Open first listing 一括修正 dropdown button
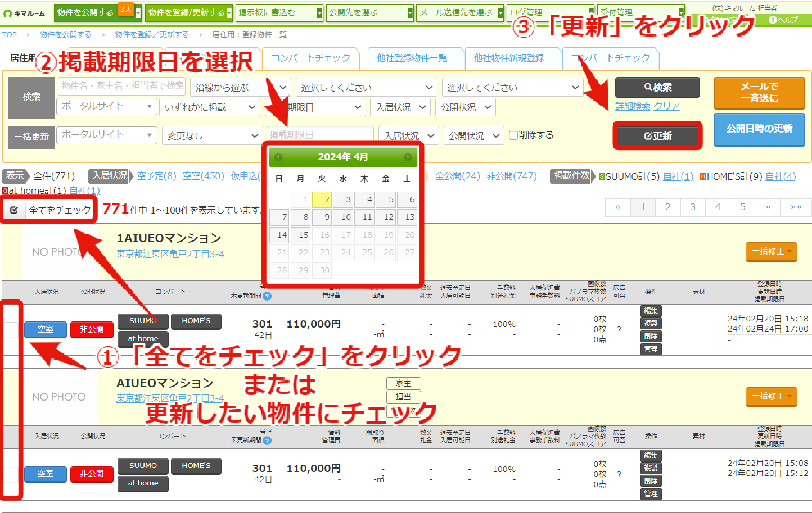The image size is (812, 513). pyautogui.click(x=772, y=251)
